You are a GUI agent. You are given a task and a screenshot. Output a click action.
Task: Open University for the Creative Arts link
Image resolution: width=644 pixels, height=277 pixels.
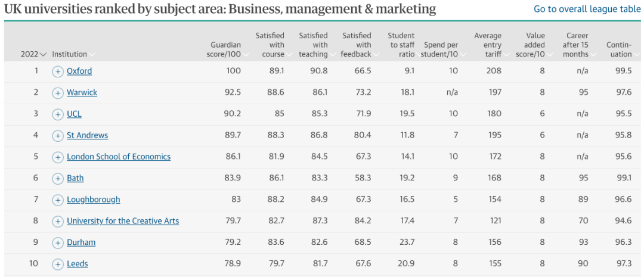pos(122,221)
